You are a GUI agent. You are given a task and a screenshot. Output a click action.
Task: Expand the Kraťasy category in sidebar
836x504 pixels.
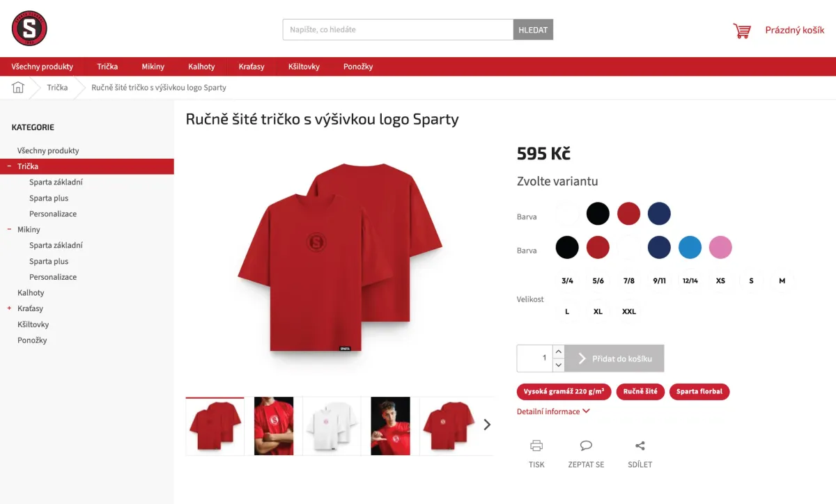pos(9,308)
